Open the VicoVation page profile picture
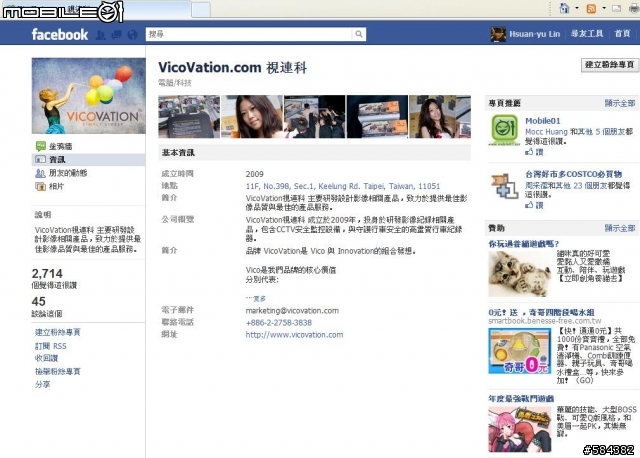The image size is (640, 458). click(89, 96)
